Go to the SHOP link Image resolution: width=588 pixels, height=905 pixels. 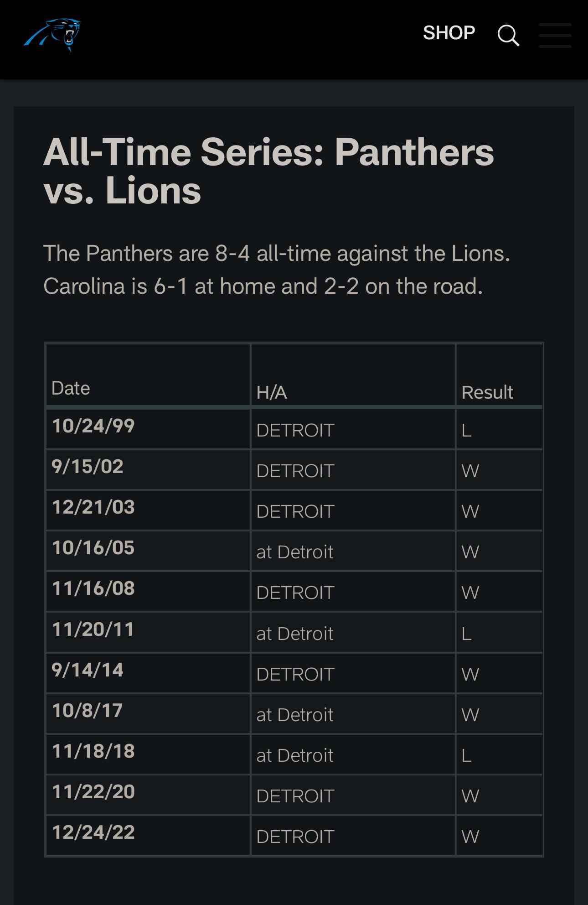pyautogui.click(x=449, y=33)
